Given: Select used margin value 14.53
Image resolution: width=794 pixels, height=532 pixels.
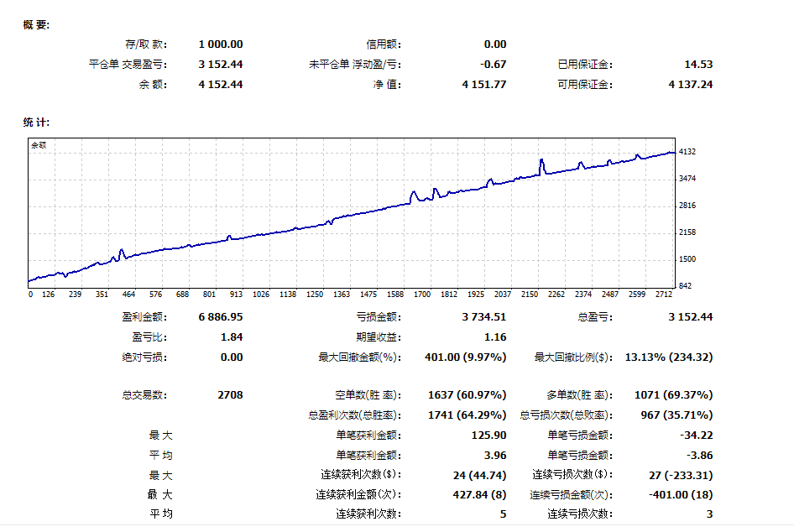Looking at the screenshot, I should (698, 65).
